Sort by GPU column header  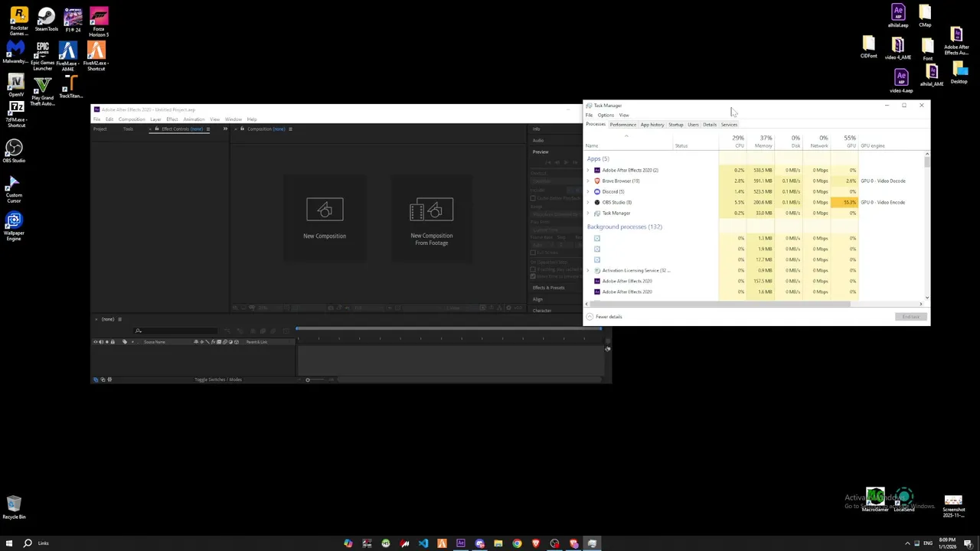pos(844,142)
